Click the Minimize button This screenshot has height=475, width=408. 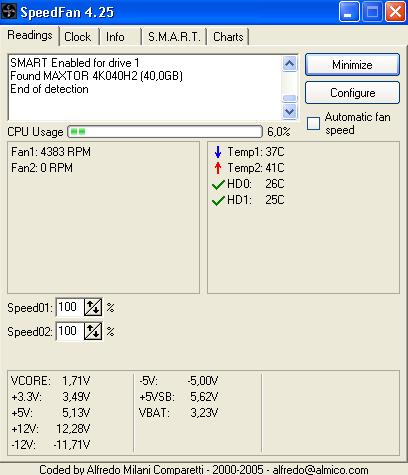[x=352, y=64]
